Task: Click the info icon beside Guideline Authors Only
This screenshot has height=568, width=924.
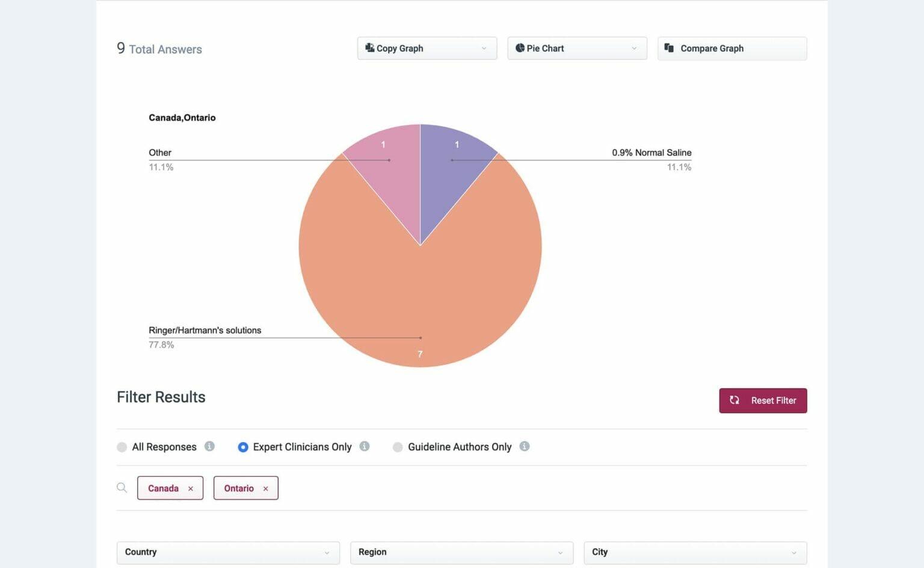Action: [x=525, y=447]
